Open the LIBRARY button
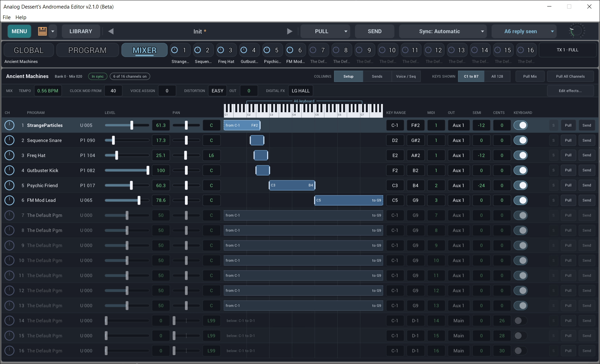 tap(81, 31)
